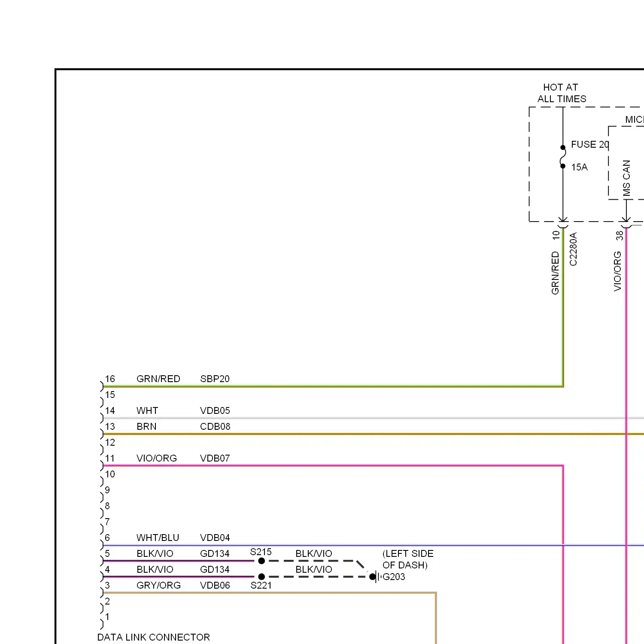Click pin number 8 of the connector

[x=107, y=506]
